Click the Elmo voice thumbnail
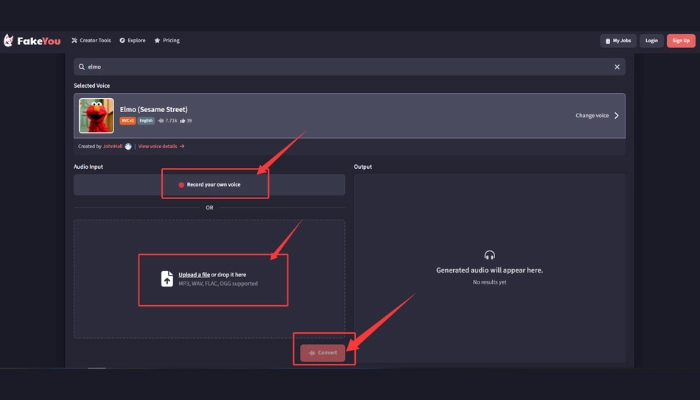 (96, 116)
